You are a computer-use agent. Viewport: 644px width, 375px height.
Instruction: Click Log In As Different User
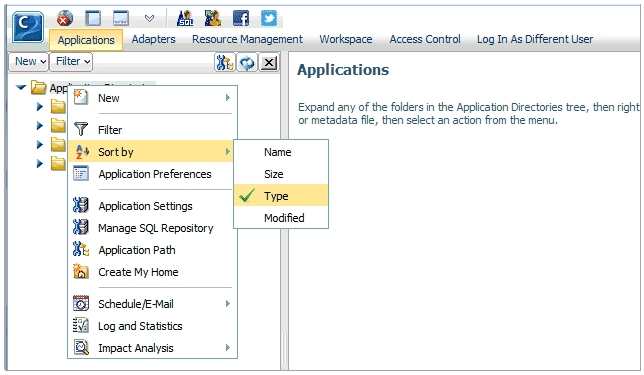tap(535, 39)
